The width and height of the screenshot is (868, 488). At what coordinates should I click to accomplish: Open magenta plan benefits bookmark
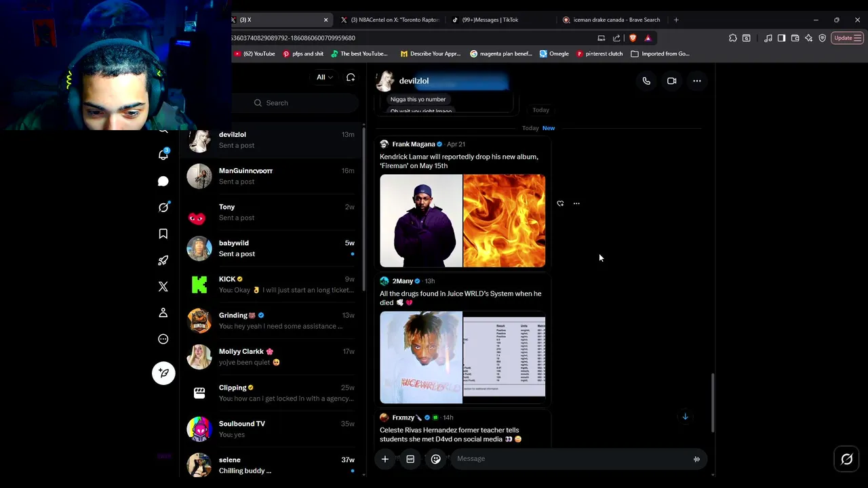point(501,54)
